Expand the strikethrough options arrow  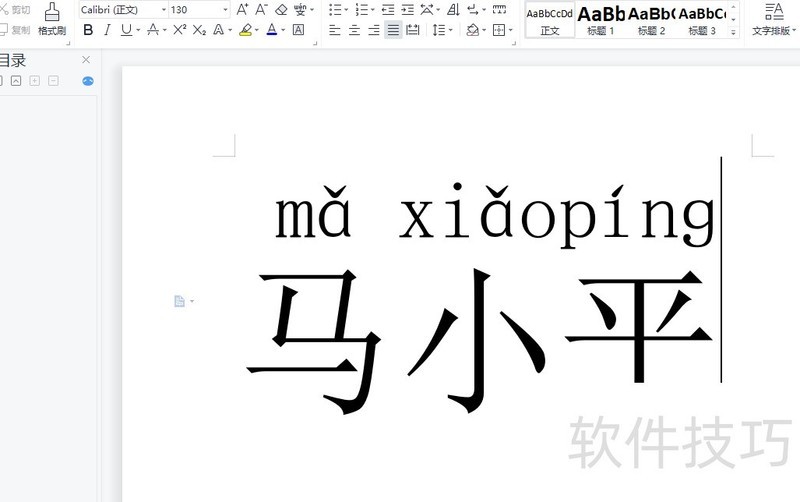click(164, 30)
